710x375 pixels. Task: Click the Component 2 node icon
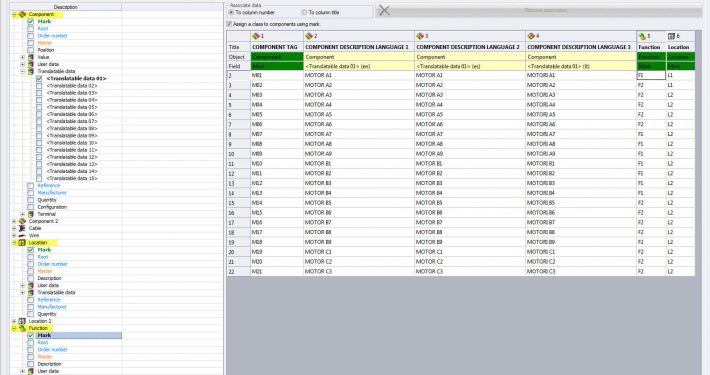[22, 221]
